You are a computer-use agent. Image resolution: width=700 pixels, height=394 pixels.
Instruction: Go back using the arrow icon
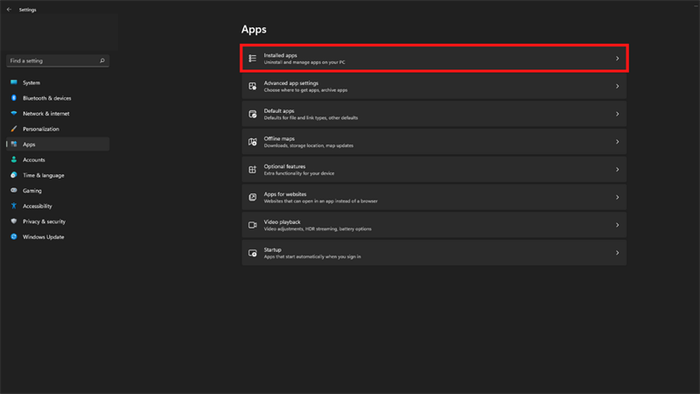[x=9, y=9]
